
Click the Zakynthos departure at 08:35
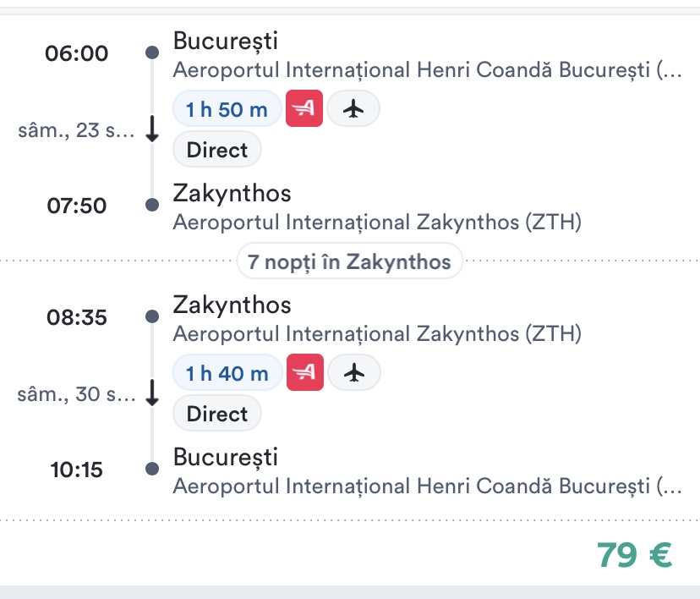pyautogui.click(x=232, y=305)
